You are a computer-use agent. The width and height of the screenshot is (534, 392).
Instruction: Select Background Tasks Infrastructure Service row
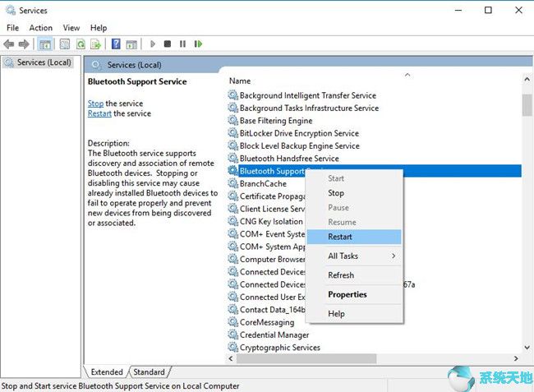click(x=374, y=108)
